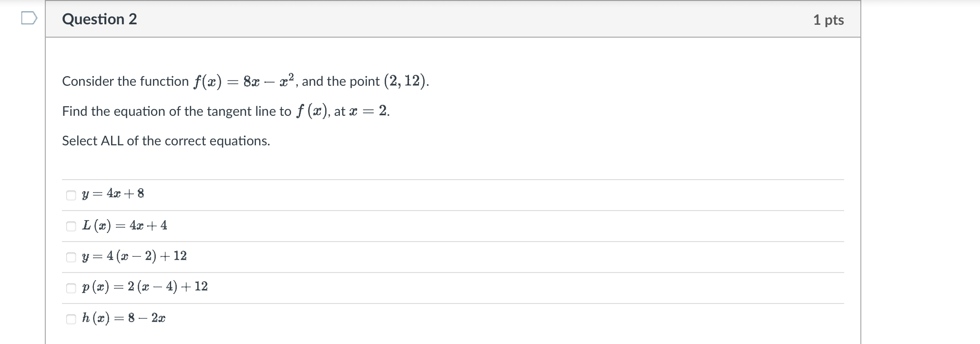Click the Select ALL instruction text
The width and height of the screenshot is (980, 344).
click(x=166, y=141)
